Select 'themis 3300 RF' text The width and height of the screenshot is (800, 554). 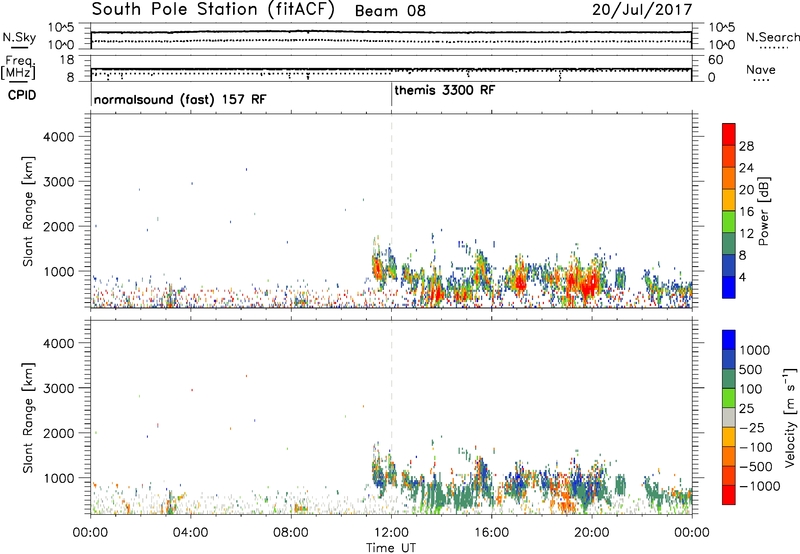tap(444, 90)
